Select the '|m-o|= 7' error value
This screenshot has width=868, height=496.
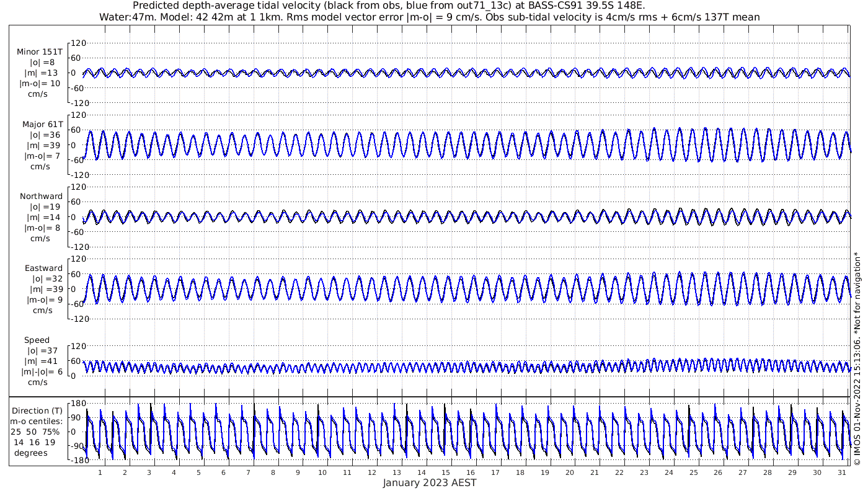(x=42, y=156)
